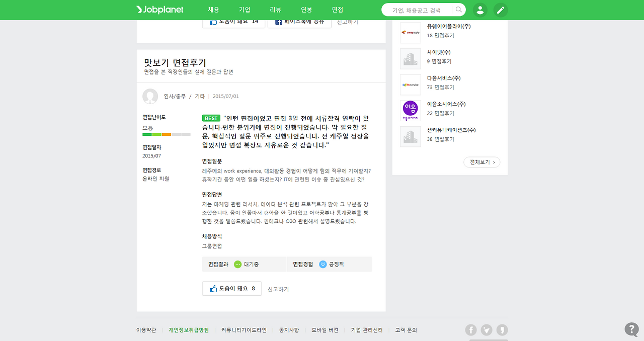Viewport: 644px width, 341px height.
Task: Open the profile account icon
Action: (x=480, y=10)
